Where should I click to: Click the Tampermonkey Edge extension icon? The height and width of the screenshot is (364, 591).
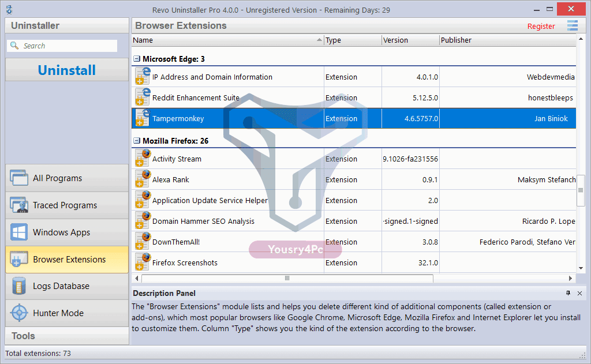[143, 118]
